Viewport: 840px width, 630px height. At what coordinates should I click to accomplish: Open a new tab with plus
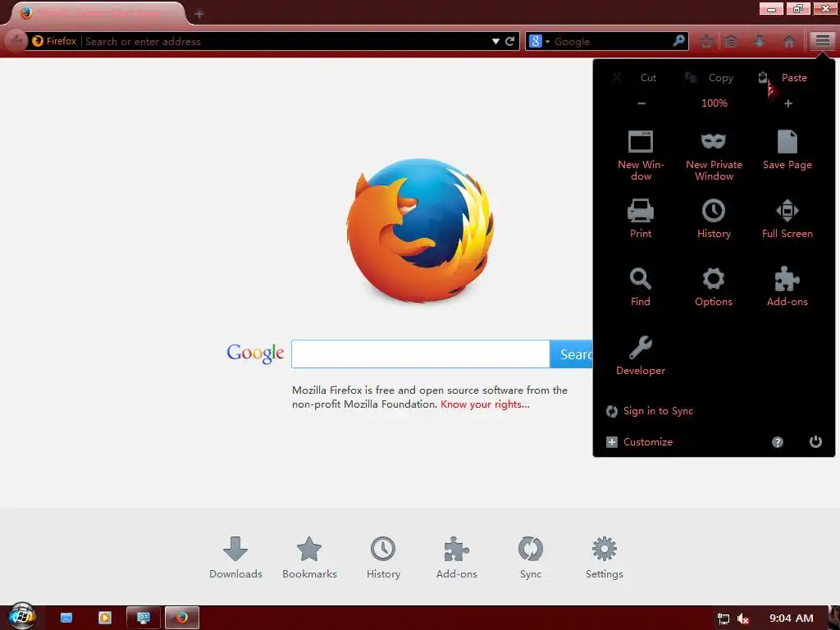pyautogui.click(x=199, y=14)
